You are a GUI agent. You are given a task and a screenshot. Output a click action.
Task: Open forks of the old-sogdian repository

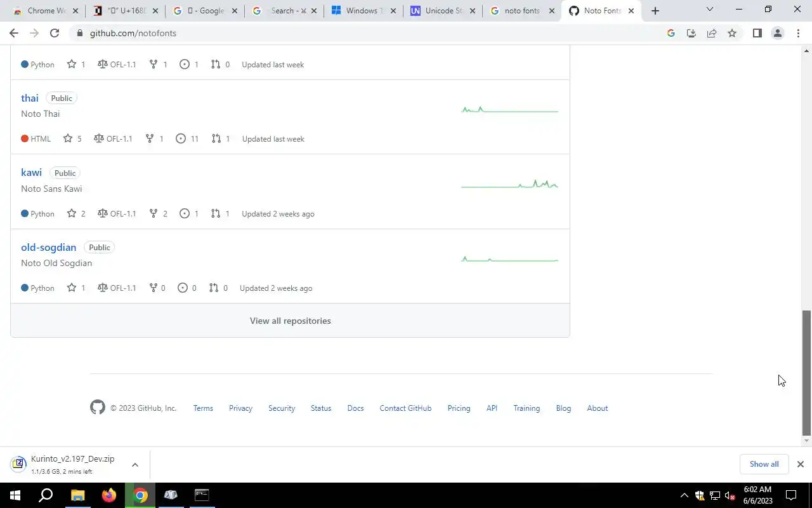pyautogui.click(x=157, y=288)
